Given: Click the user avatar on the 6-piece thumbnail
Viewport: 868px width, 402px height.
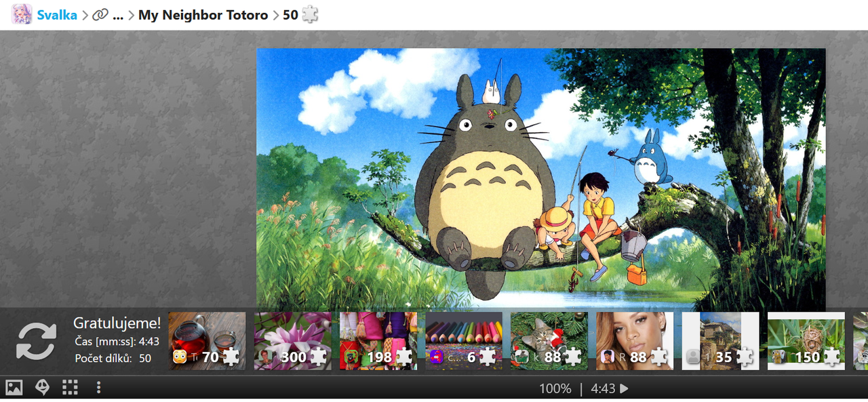Looking at the screenshot, I should pos(437,357).
